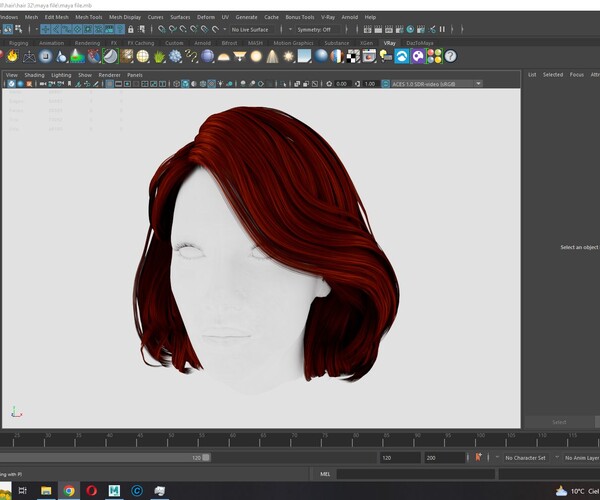Open the No Live Surface field
Viewport: 600px width, 500px height.
click(x=252, y=29)
